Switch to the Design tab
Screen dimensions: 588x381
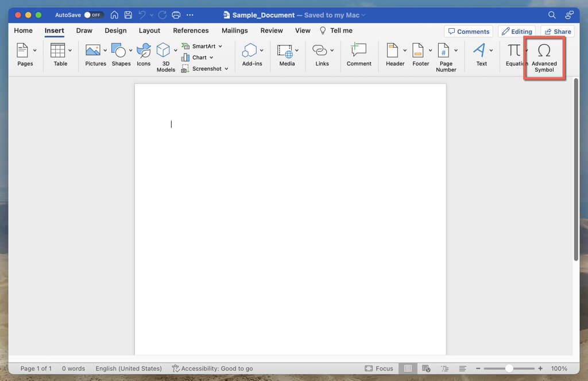[115, 31]
